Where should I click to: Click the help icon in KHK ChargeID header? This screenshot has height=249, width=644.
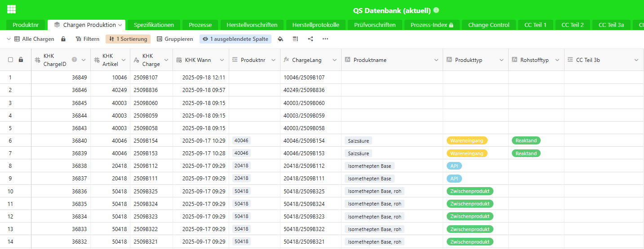pos(74,59)
